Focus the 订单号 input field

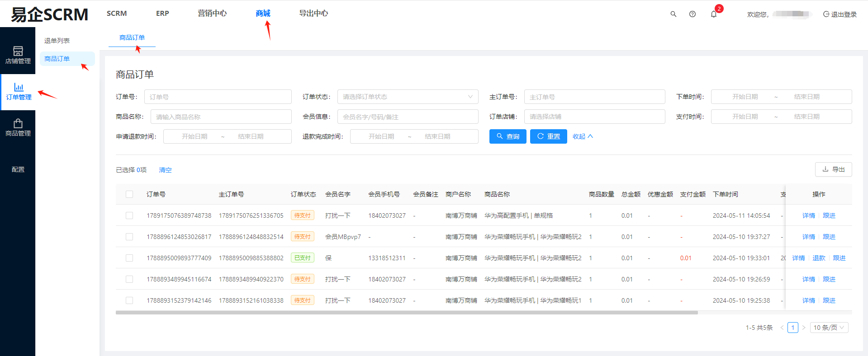tap(218, 97)
